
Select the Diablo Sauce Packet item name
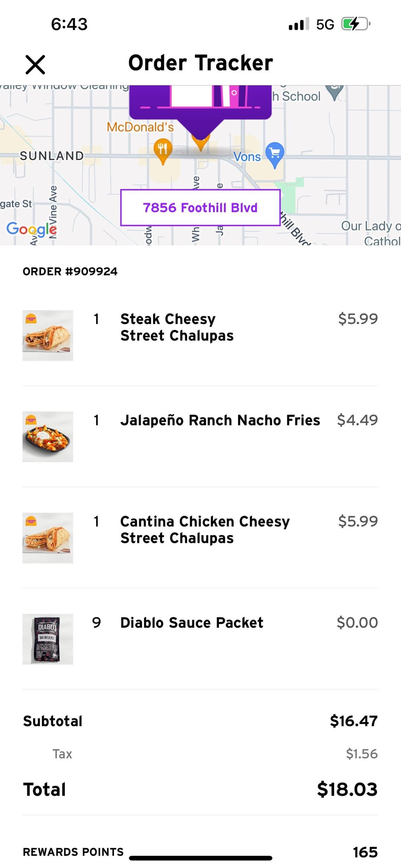(x=192, y=623)
